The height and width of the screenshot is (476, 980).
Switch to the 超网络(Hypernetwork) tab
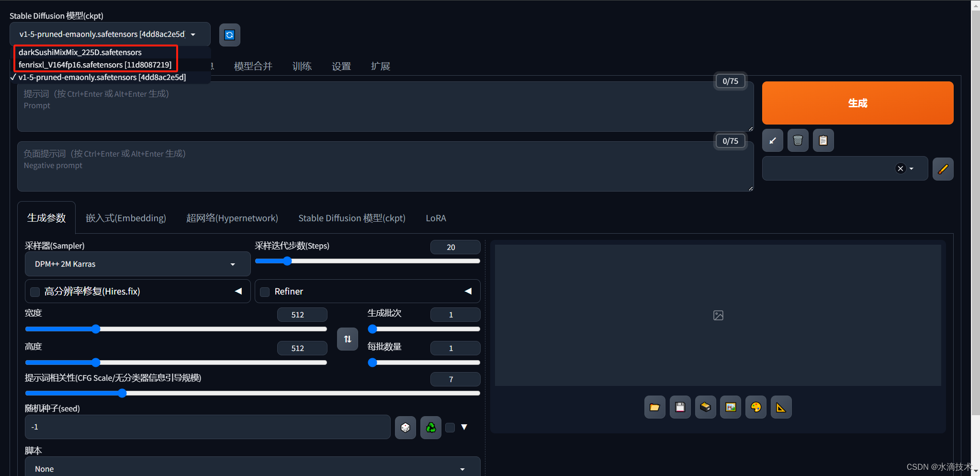coord(232,218)
